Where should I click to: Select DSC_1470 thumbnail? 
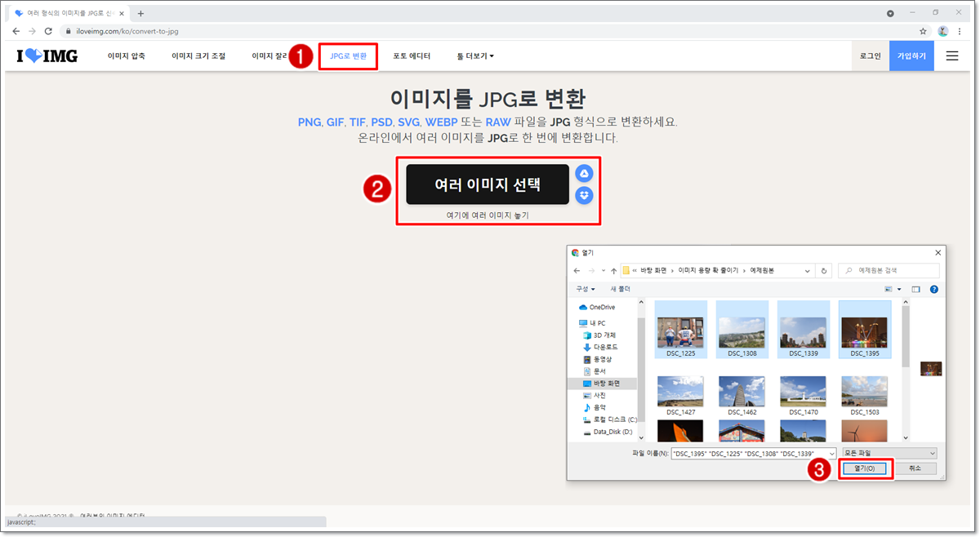[803, 396]
